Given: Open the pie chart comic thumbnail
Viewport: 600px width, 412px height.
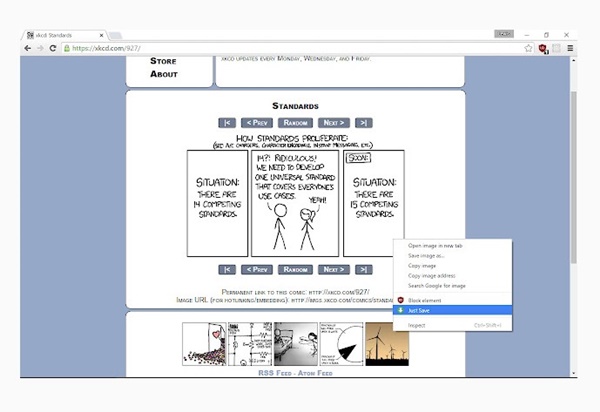Looking at the screenshot, I should point(341,344).
